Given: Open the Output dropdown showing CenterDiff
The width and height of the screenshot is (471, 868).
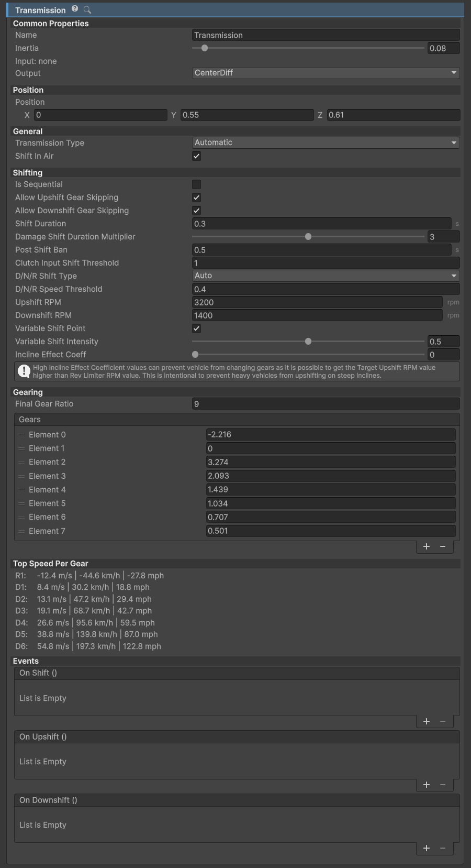Looking at the screenshot, I should coord(326,73).
